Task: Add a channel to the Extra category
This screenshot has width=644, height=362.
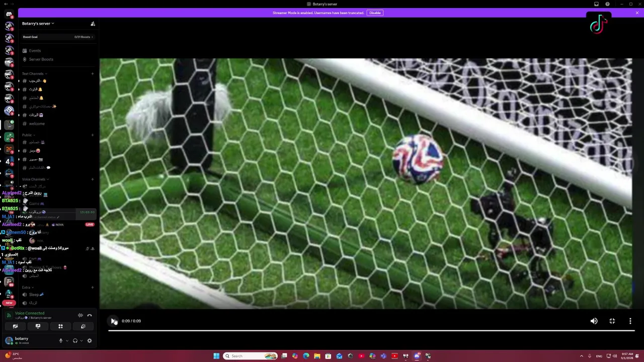Action: (93, 287)
